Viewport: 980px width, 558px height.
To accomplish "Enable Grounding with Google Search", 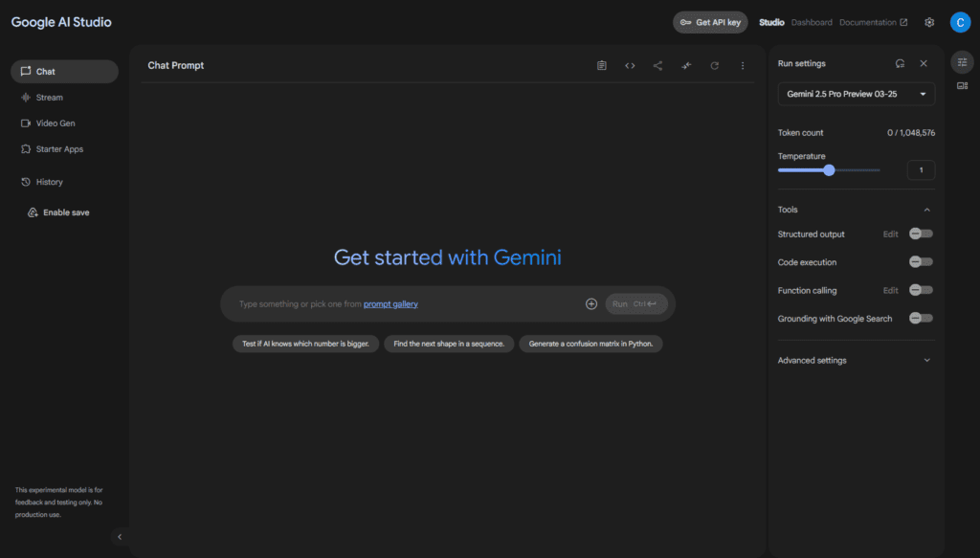I will tap(921, 318).
